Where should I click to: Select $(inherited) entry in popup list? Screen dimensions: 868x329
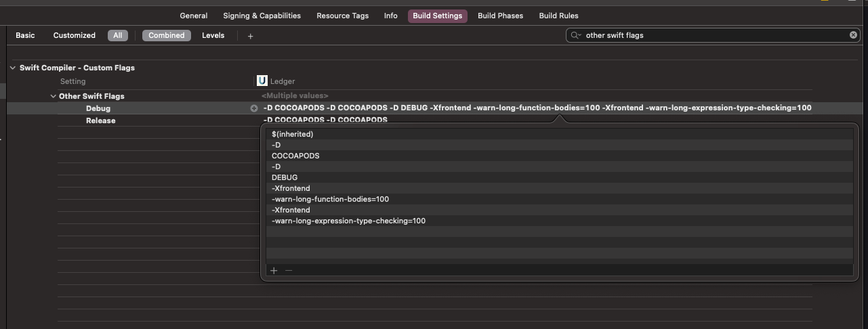[559, 134]
